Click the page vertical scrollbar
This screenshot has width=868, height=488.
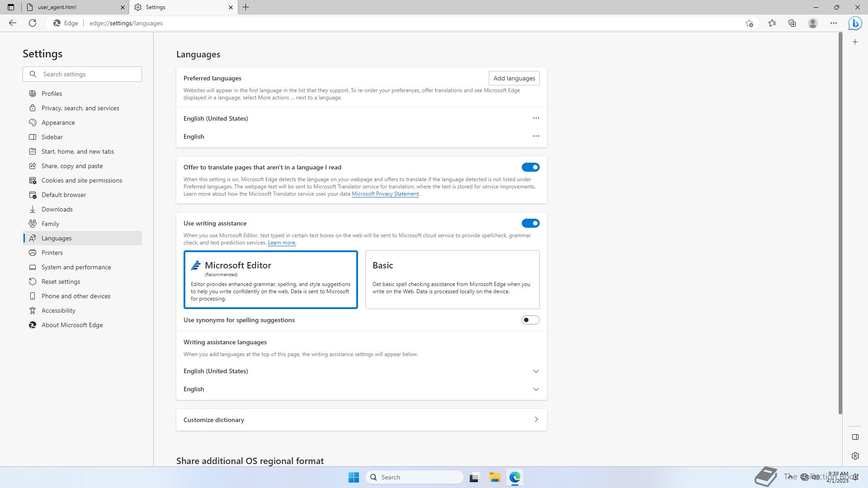[840, 223]
